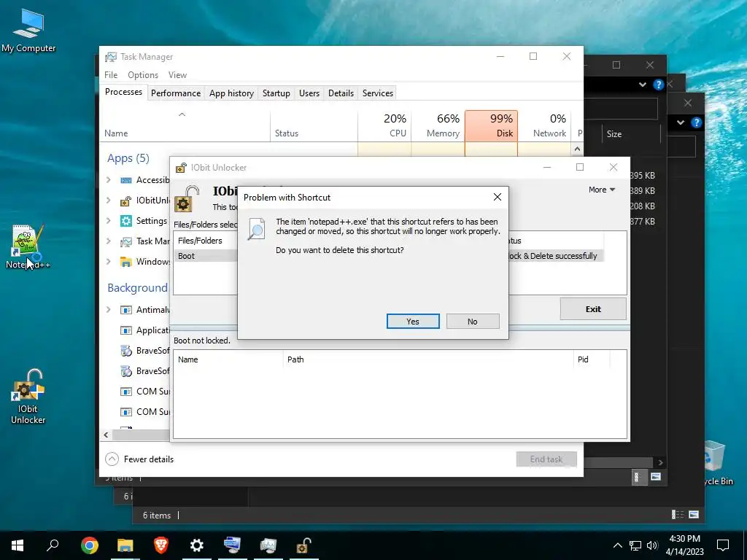Screen dimensions: 747x560
Task: Sort by Disk column showing 99%
Action: [x=491, y=125]
